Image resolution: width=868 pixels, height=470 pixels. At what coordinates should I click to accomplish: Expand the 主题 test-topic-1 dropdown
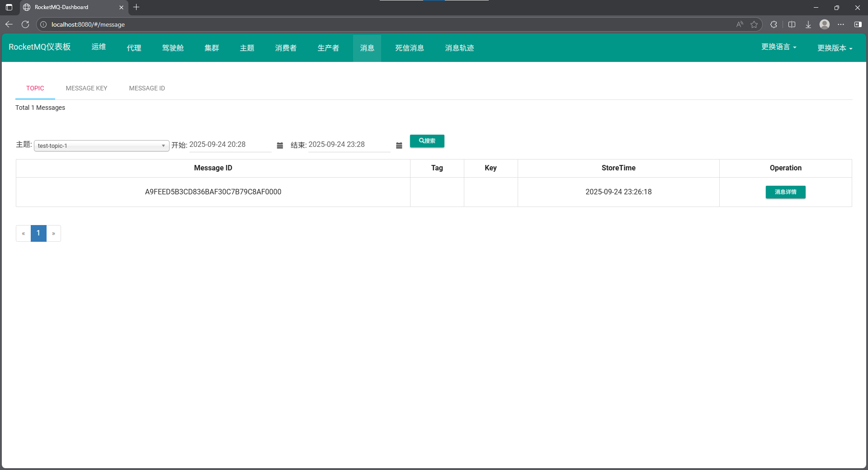(x=102, y=146)
